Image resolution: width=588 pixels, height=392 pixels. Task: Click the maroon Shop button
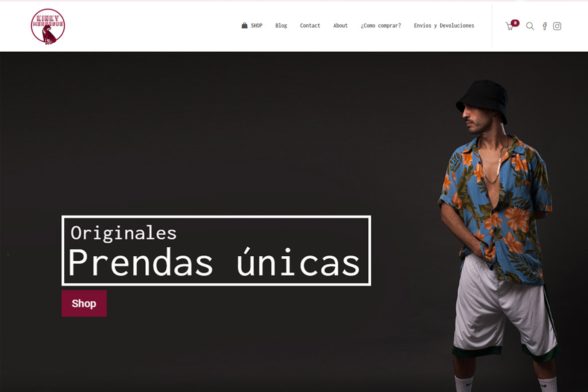coord(84,303)
